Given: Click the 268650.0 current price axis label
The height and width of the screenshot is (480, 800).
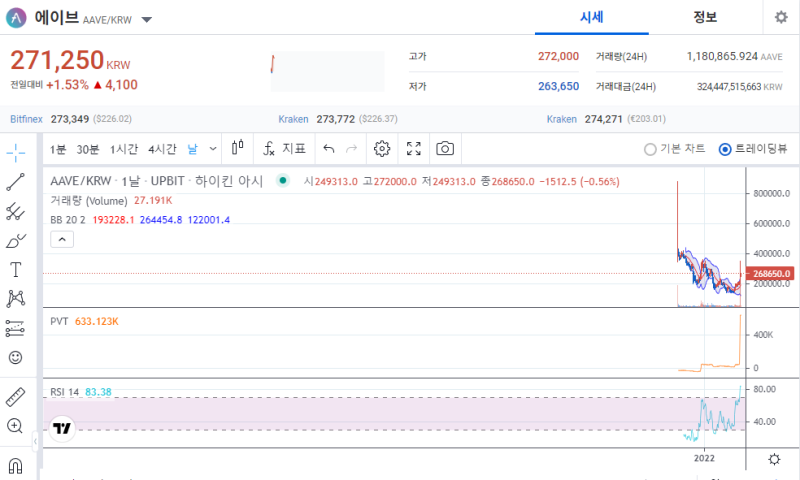Looking at the screenshot, I should pos(770,273).
